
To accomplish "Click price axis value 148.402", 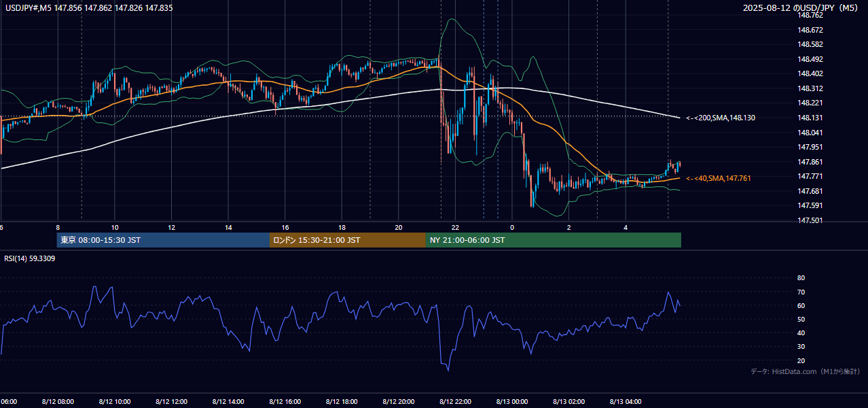I will click(810, 73).
